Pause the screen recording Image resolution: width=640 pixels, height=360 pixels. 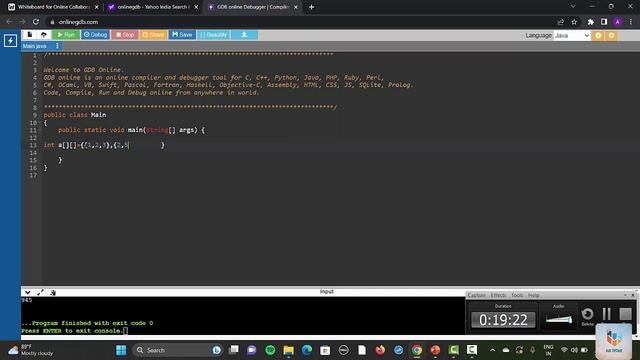[x=607, y=314]
